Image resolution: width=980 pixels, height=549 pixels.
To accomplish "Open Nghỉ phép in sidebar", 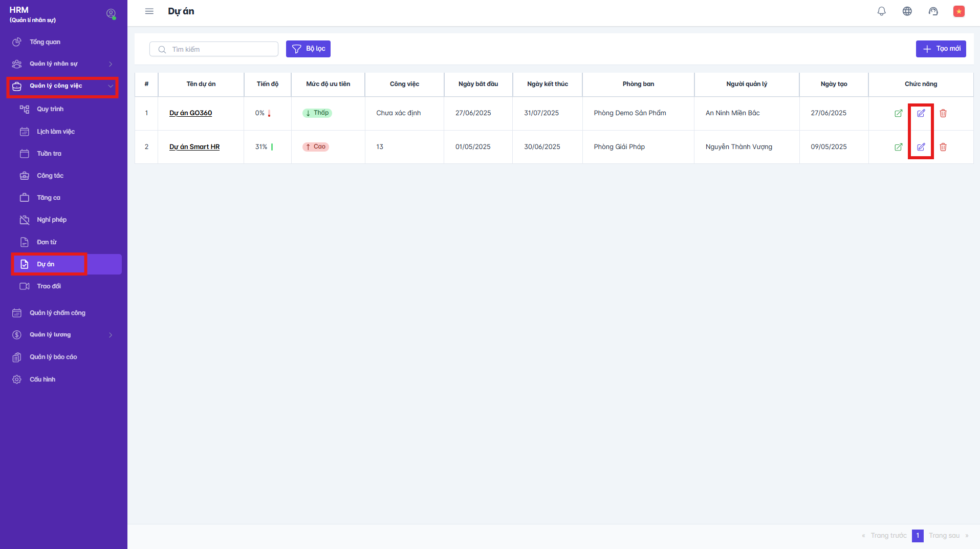I will [52, 220].
